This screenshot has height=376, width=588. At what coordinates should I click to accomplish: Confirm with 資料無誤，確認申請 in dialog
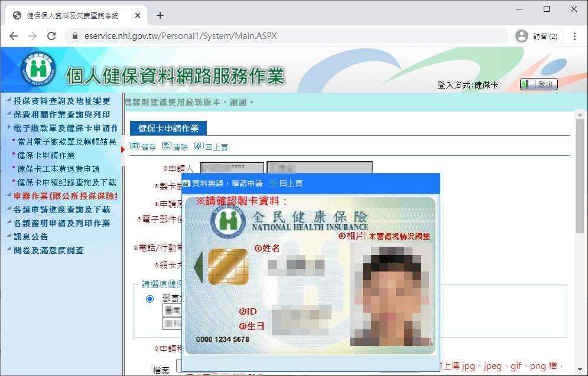(223, 183)
